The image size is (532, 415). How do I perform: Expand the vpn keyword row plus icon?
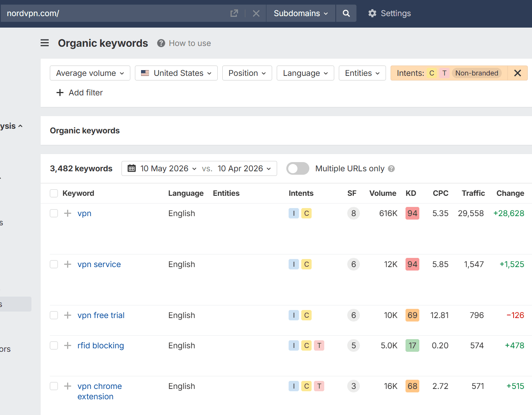(x=68, y=213)
